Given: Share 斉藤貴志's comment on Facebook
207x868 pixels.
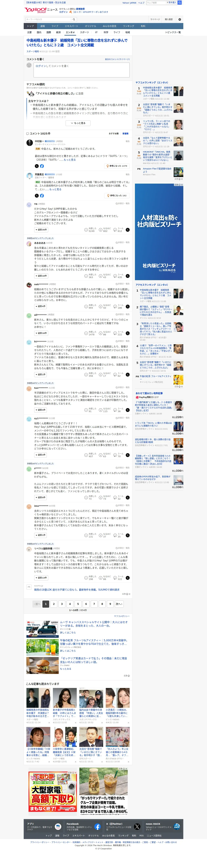Looking at the screenshot, I should point(42,195).
